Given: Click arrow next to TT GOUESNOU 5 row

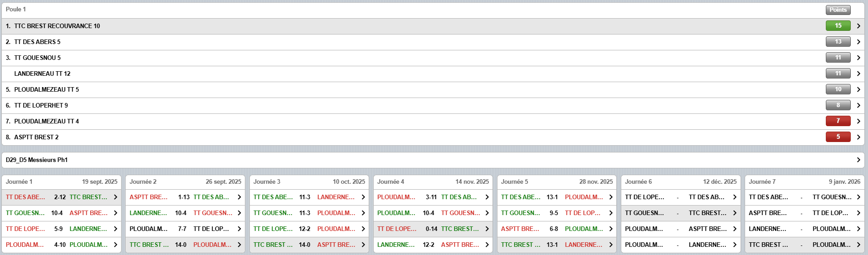Looking at the screenshot, I should point(858,58).
